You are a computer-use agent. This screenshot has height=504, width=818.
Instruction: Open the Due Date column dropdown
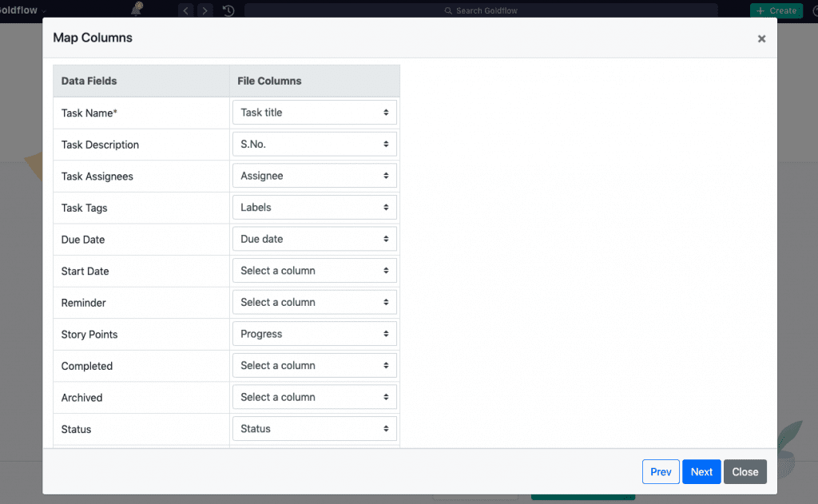pyautogui.click(x=315, y=239)
